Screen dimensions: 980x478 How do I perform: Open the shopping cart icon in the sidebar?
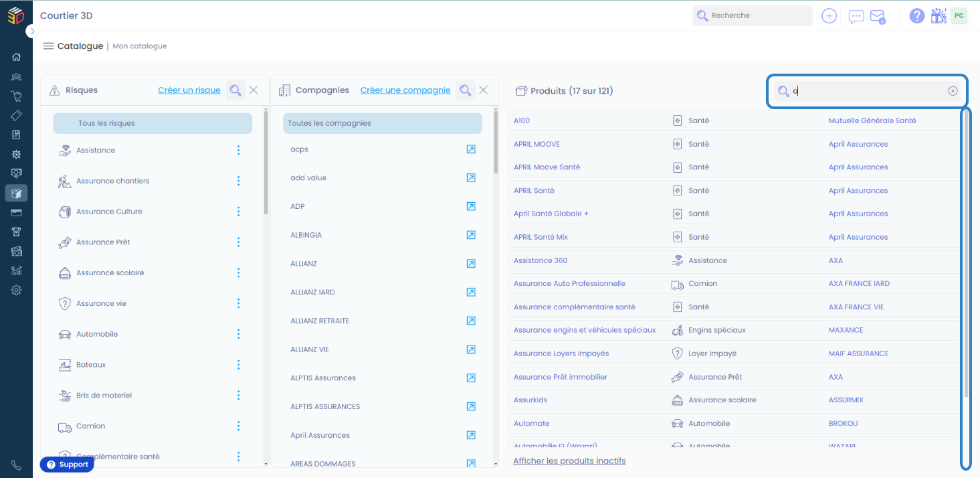[16, 96]
